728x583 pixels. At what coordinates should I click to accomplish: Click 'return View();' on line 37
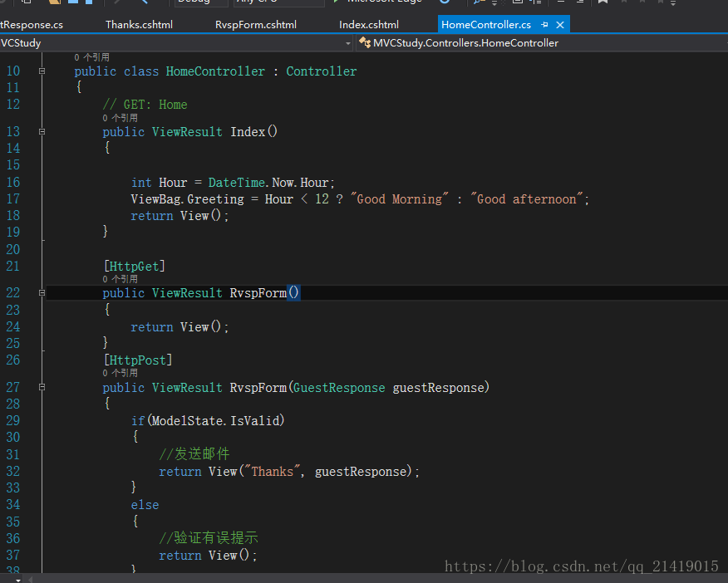[x=208, y=556]
